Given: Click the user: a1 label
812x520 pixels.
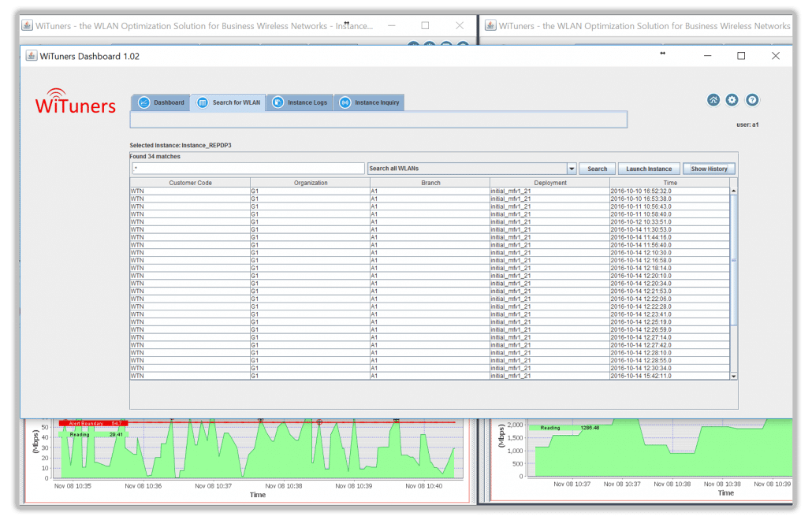Looking at the screenshot, I should pos(747,124).
